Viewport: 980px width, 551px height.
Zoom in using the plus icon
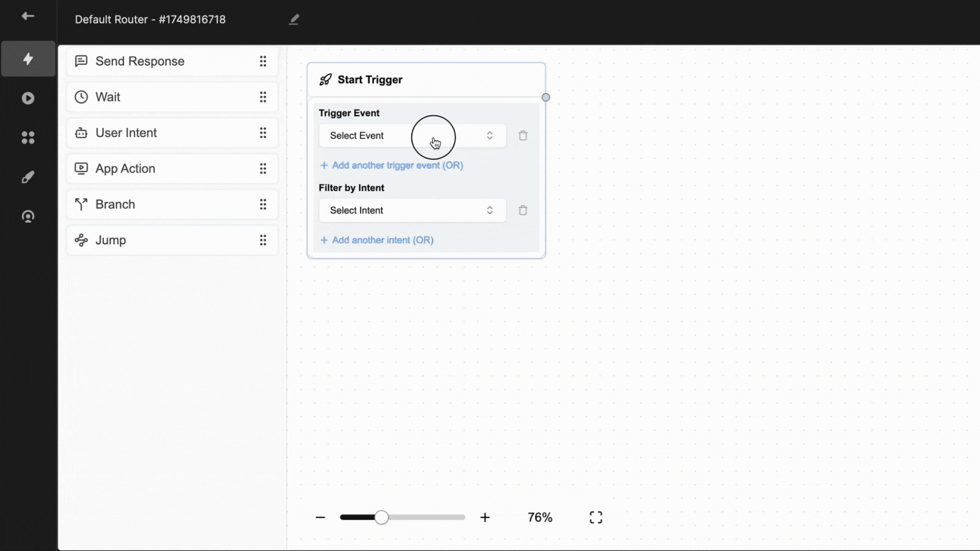click(484, 517)
